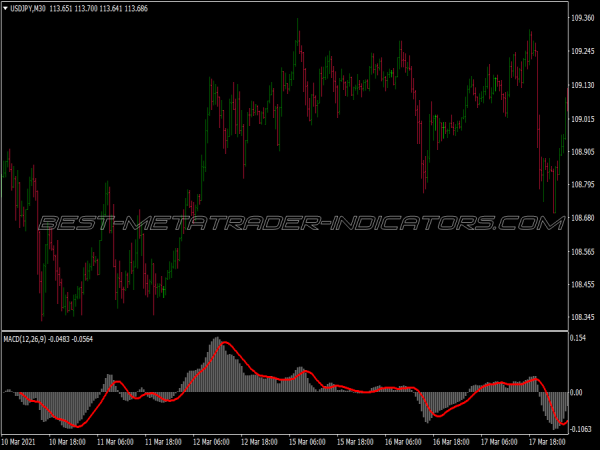This screenshot has width=600, height=450.
Task: Click the 109.245 price scale label
Action: click(583, 52)
